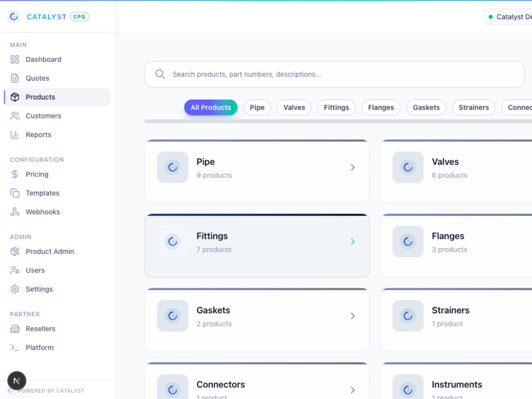Expand the Pipe card chevron
The width and height of the screenshot is (532, 399).
click(x=353, y=167)
